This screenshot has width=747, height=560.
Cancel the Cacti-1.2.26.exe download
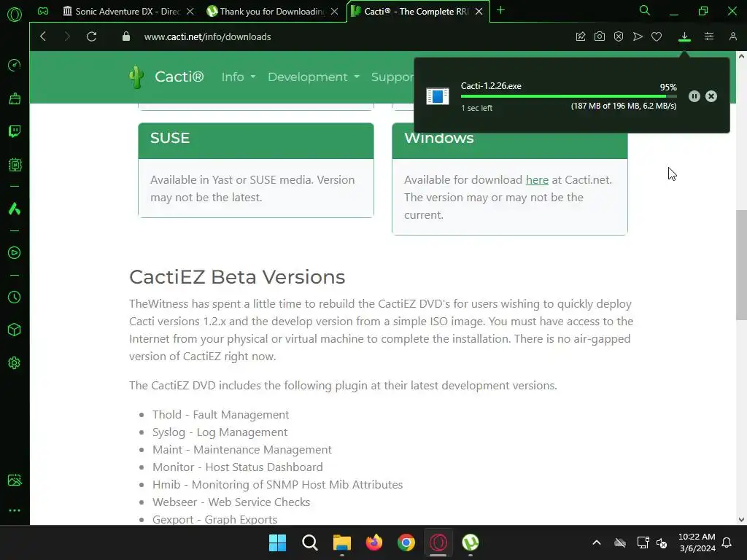pos(711,97)
